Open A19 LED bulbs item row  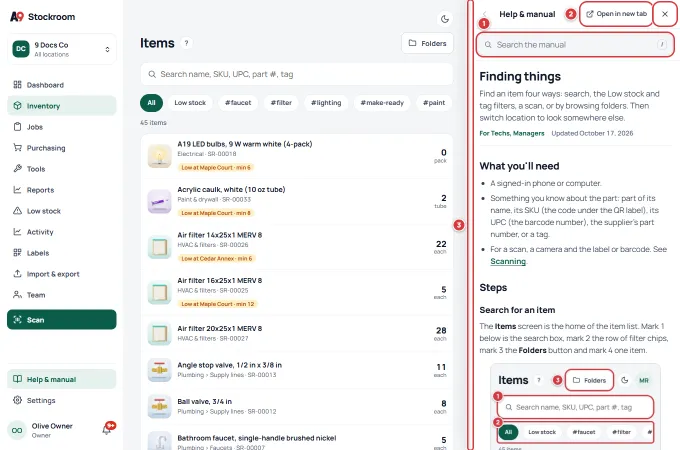[297, 156]
